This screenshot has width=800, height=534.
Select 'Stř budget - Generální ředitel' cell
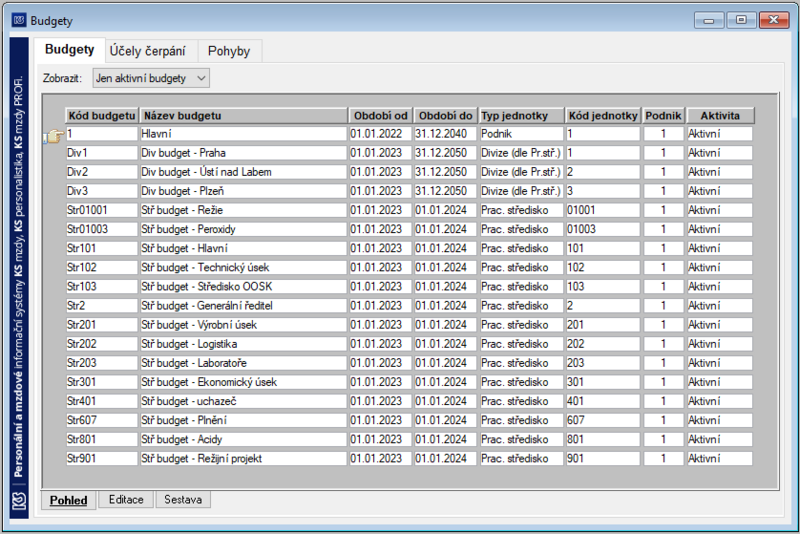[x=243, y=306]
